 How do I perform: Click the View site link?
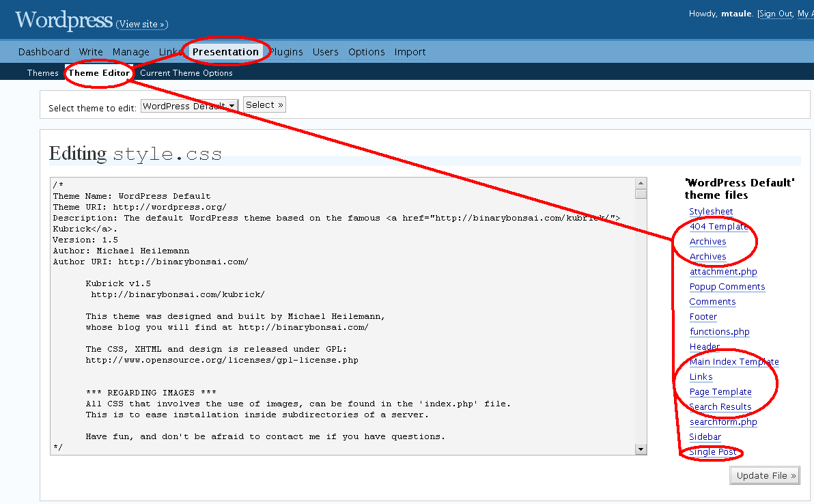click(142, 24)
